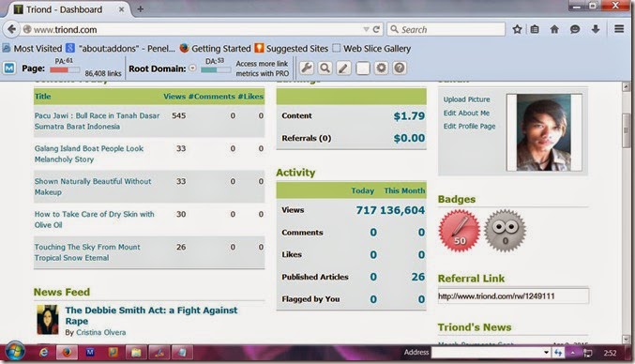Go back with the browser back arrow
The width and height of the screenshot is (635, 364).
(12, 29)
